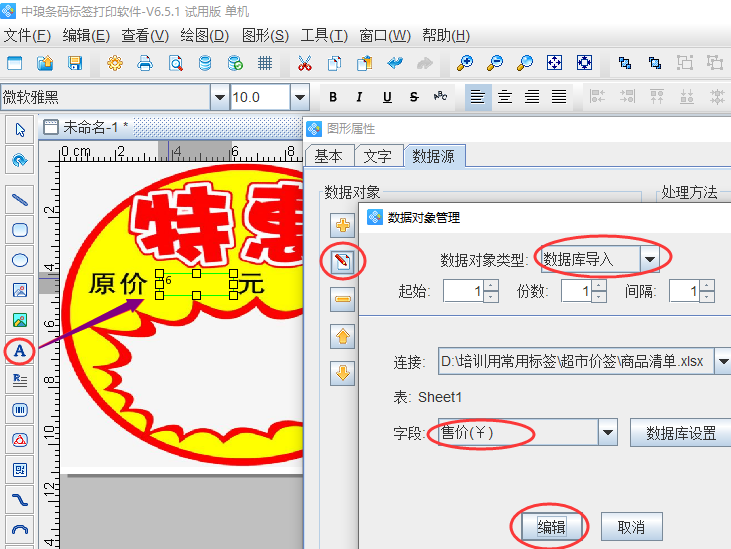
Task: Move data object up with arrow icon
Action: click(x=343, y=336)
